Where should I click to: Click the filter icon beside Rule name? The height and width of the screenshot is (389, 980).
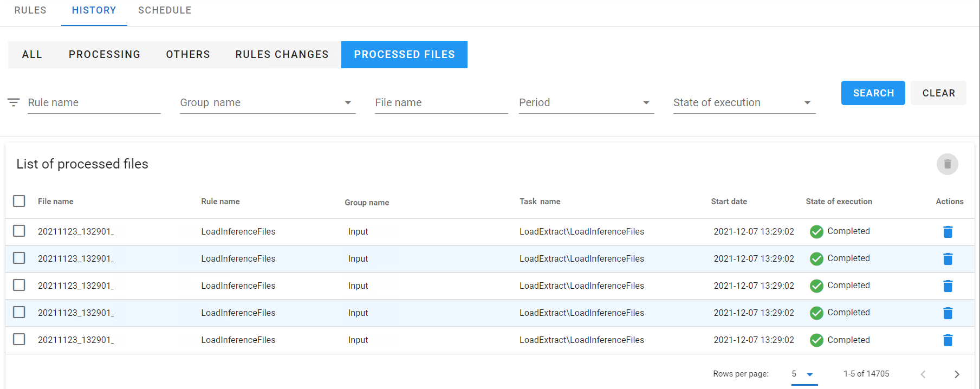[14, 102]
